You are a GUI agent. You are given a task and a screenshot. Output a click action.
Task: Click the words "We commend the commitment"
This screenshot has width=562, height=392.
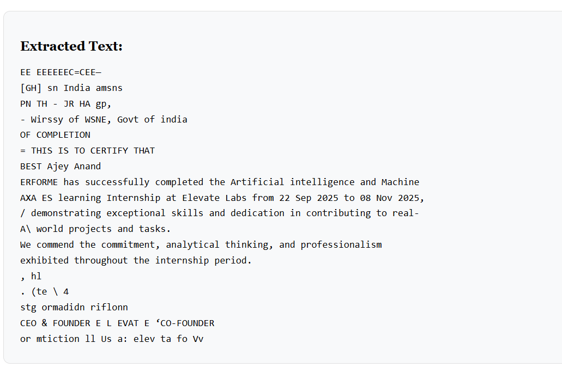click(x=90, y=244)
